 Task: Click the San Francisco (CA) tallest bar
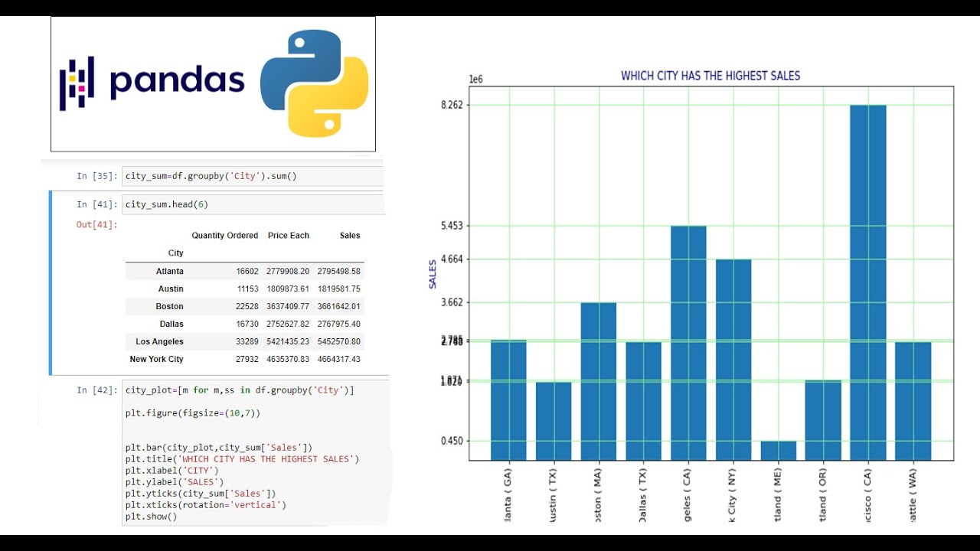coord(868,282)
